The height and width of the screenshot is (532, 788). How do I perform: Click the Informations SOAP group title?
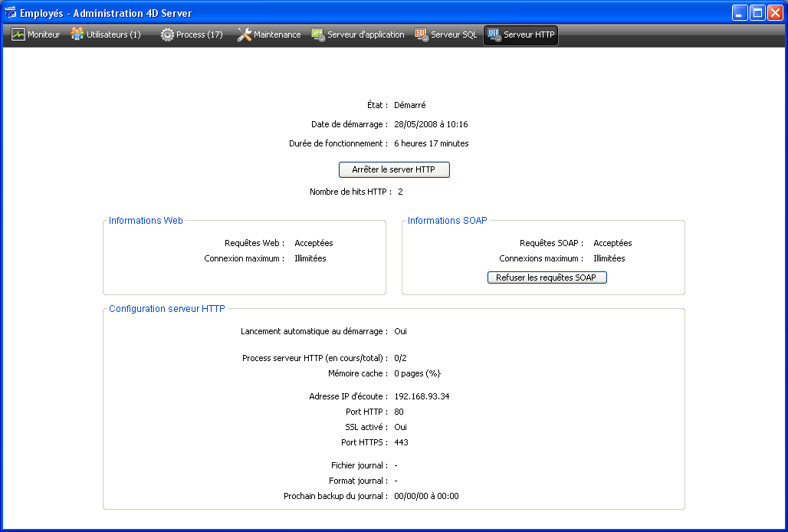click(x=447, y=221)
